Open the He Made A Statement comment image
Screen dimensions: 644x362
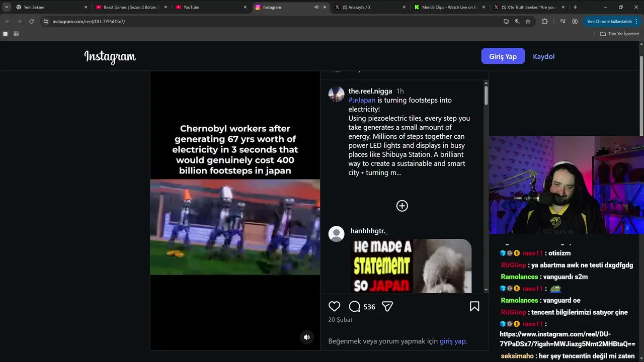[x=411, y=266]
